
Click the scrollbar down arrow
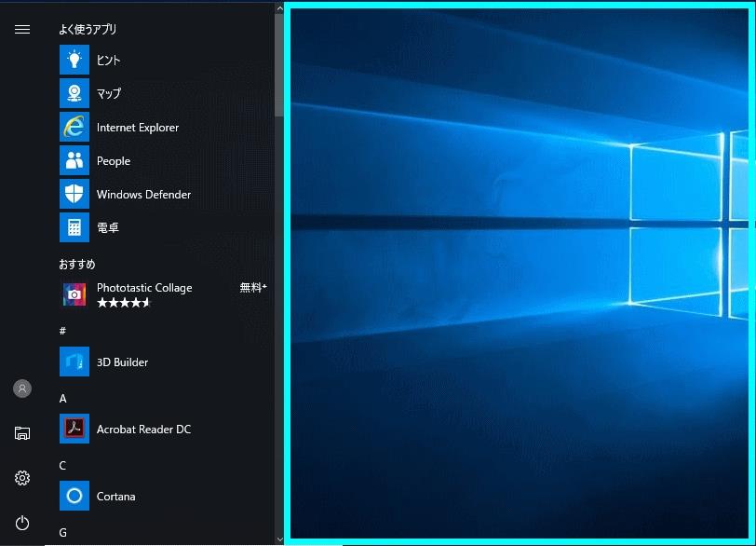coord(279,539)
